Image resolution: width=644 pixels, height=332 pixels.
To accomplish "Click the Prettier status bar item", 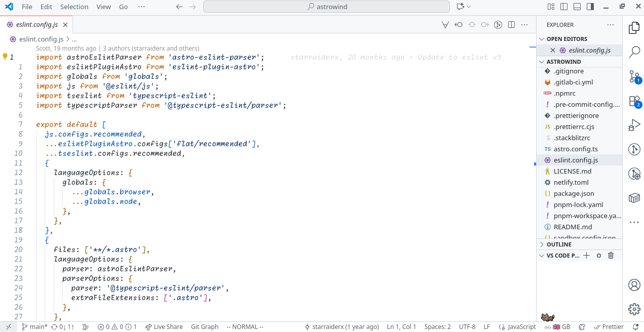I will coord(609,327).
